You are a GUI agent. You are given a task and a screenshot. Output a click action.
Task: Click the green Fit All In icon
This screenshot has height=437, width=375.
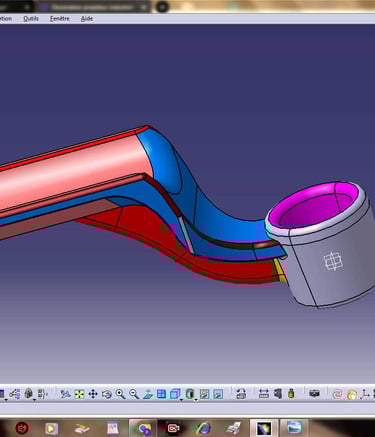pyautogui.click(x=79, y=394)
